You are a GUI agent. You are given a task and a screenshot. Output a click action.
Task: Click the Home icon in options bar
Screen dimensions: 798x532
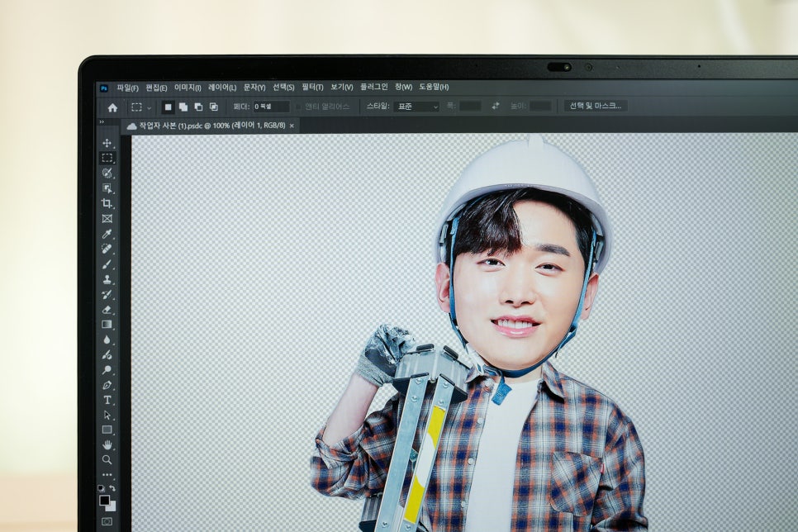click(x=113, y=107)
